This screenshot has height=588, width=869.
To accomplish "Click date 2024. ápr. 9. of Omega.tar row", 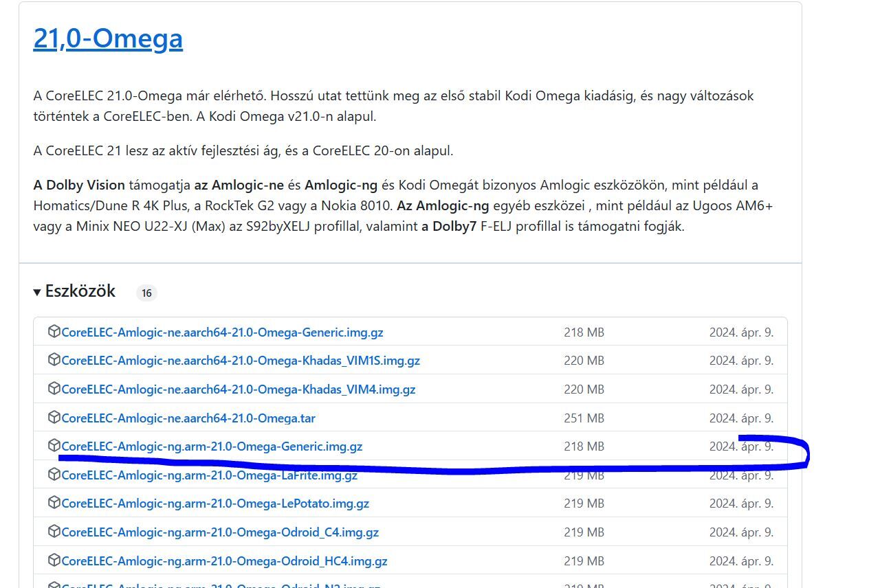I will pyautogui.click(x=741, y=418).
